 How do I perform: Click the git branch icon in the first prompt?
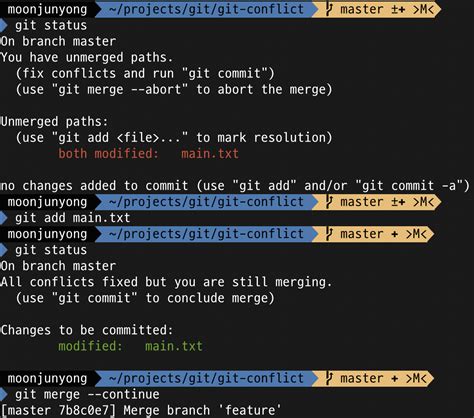point(329,9)
